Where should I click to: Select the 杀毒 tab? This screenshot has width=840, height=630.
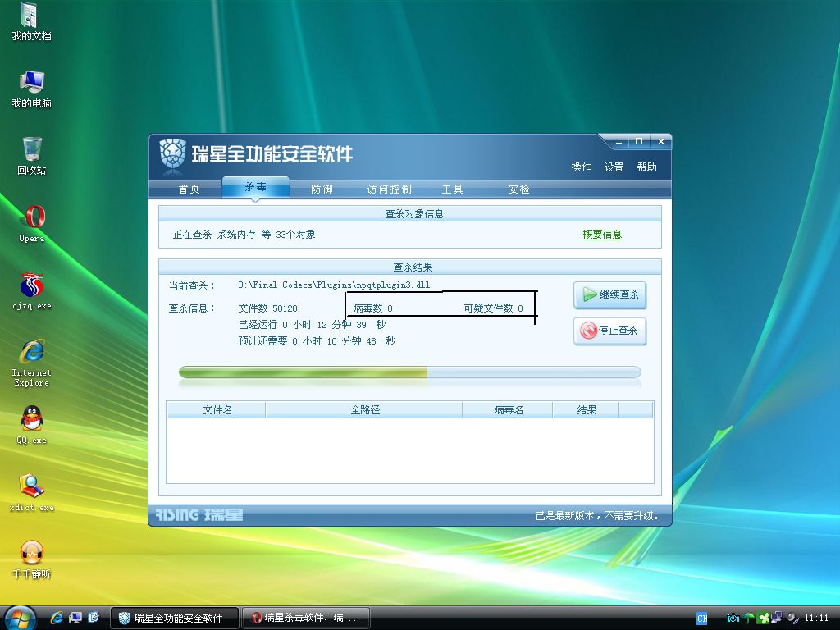tap(256, 187)
